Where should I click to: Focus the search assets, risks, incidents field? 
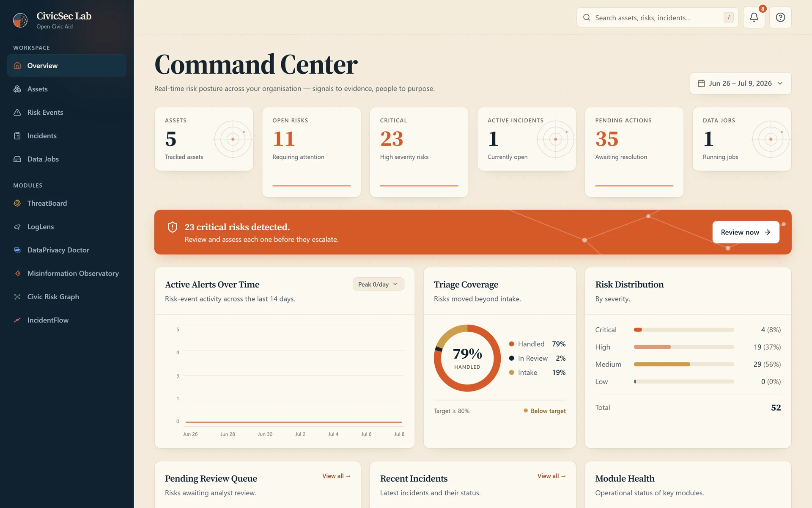pyautogui.click(x=657, y=17)
